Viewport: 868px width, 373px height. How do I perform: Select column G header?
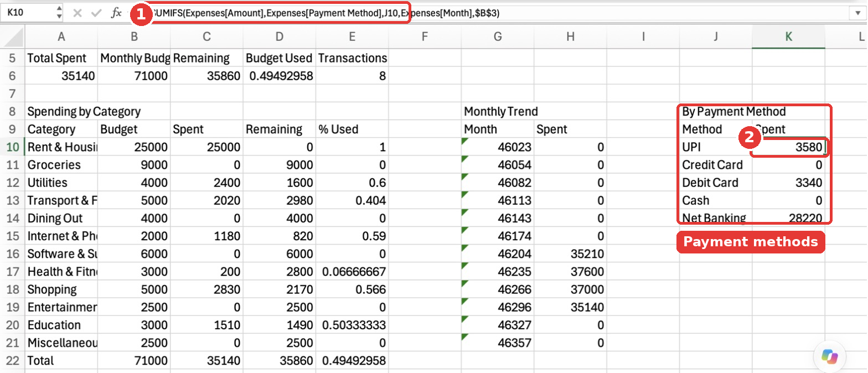[x=498, y=37]
